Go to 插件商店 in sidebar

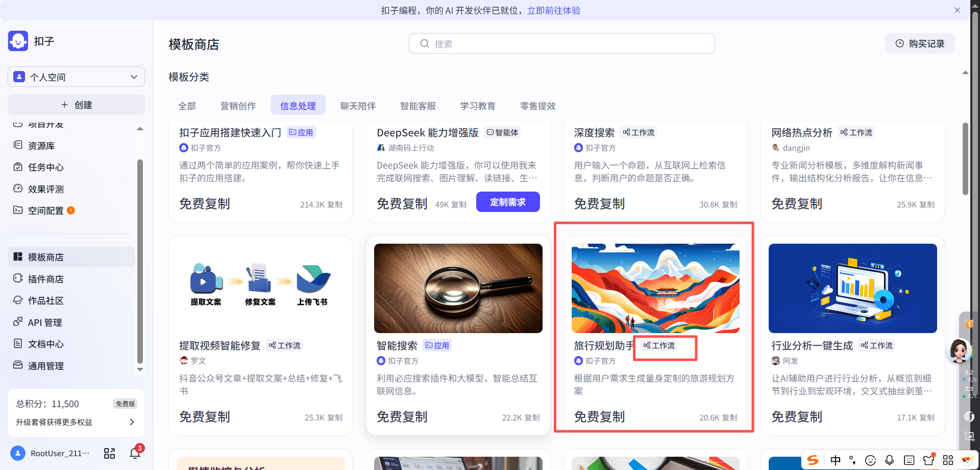[x=45, y=279]
